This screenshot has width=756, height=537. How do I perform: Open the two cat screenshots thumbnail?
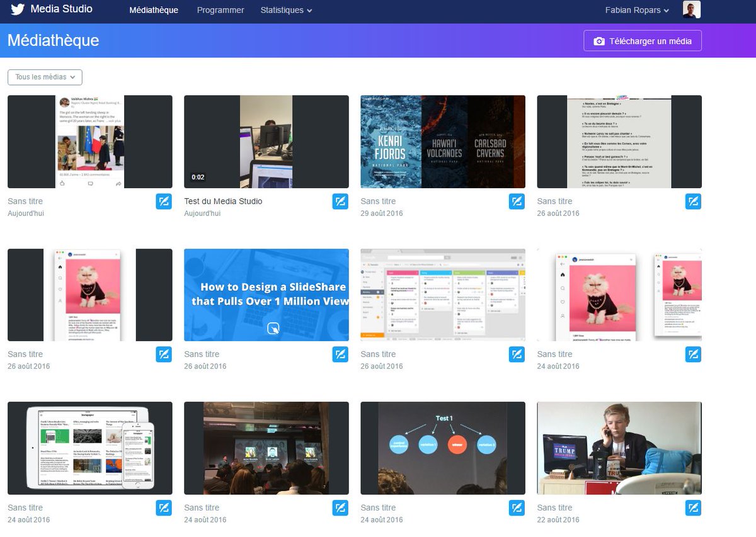619,295
